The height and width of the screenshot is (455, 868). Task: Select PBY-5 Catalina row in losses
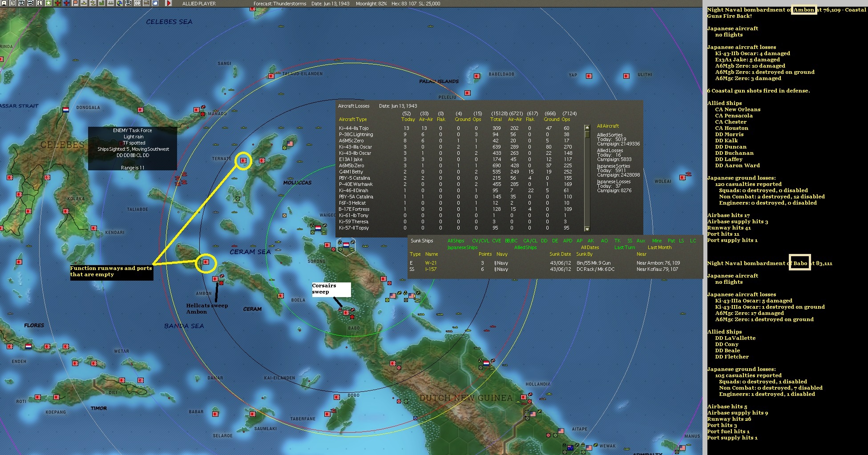(x=458, y=178)
